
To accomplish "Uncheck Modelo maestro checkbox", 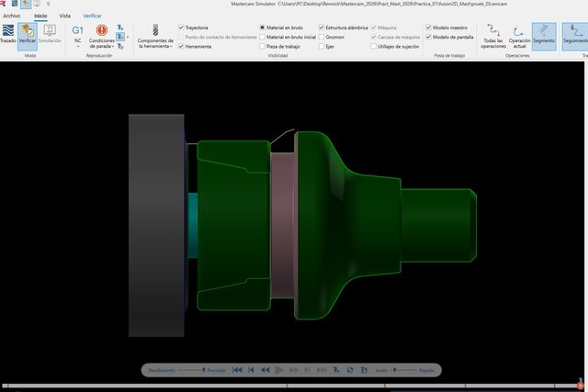I will 428,28.
